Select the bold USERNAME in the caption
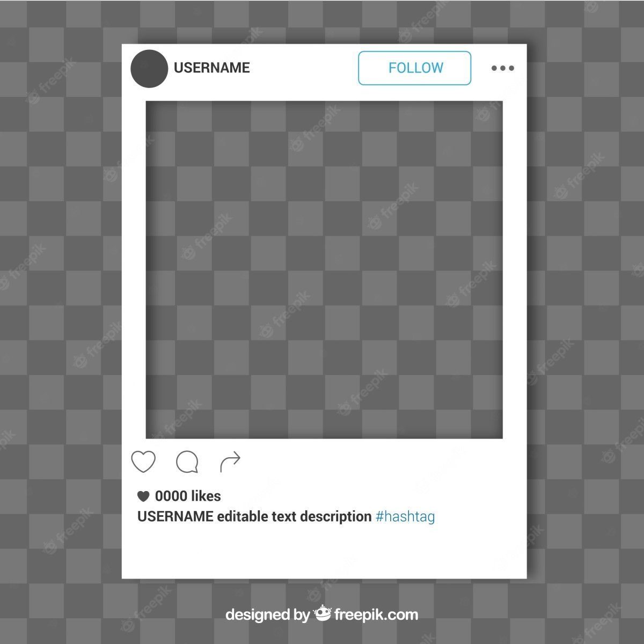Image resolution: width=644 pixels, height=644 pixels. pos(175,516)
